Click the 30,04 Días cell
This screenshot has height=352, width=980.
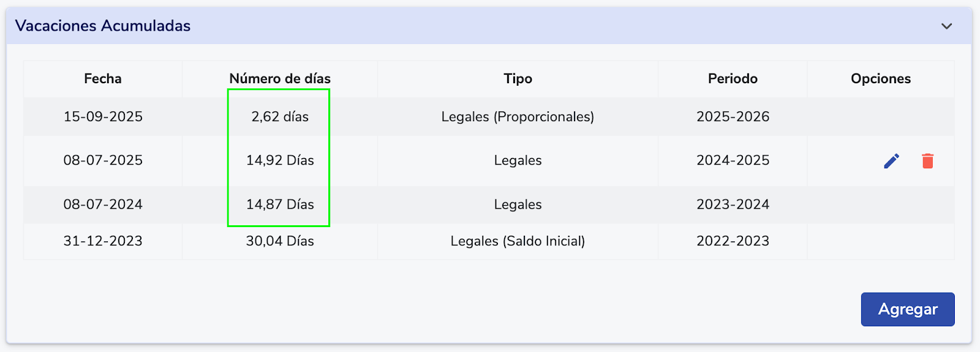coord(280,241)
